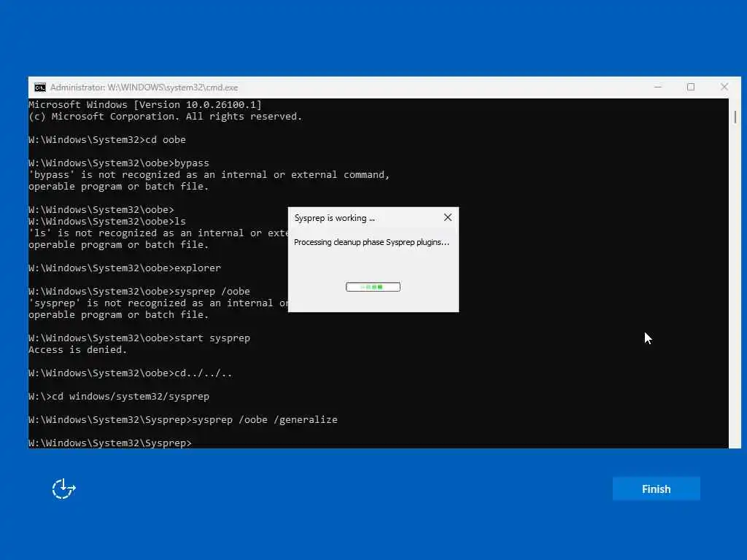Click the 'oobe>explorer' command line
Viewport: 747px width, 560px height.
click(125, 268)
